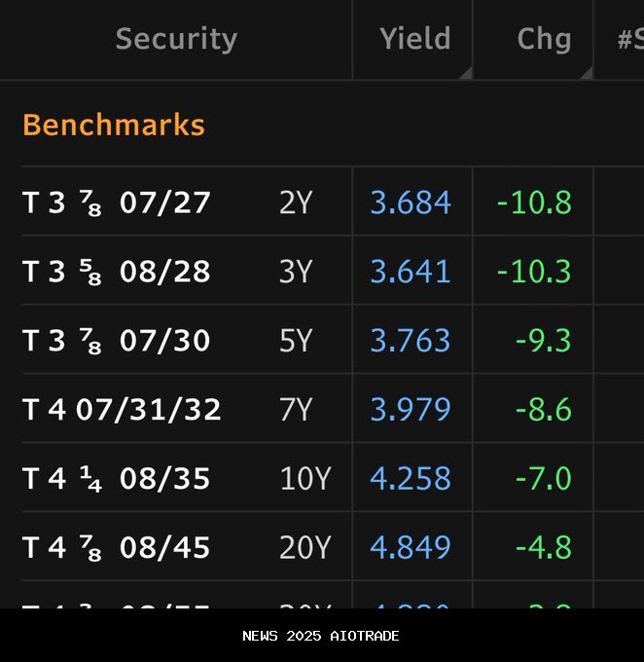Click the -10.8 change value
644x662 pixels.
click(x=534, y=202)
